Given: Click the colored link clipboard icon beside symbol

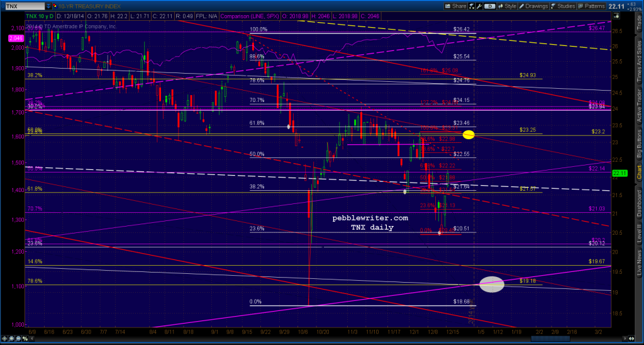Looking at the screenshot, I should tap(55, 6).
